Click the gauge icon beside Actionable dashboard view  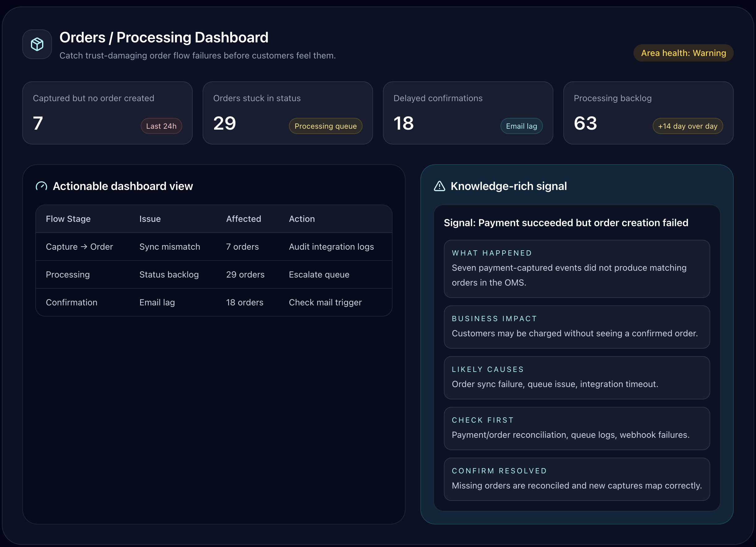coord(41,186)
